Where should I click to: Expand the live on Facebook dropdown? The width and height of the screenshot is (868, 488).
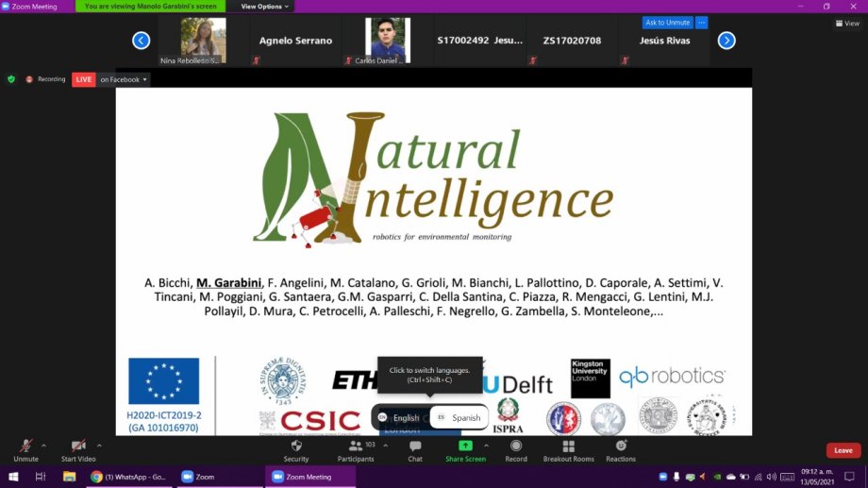pyautogui.click(x=144, y=79)
